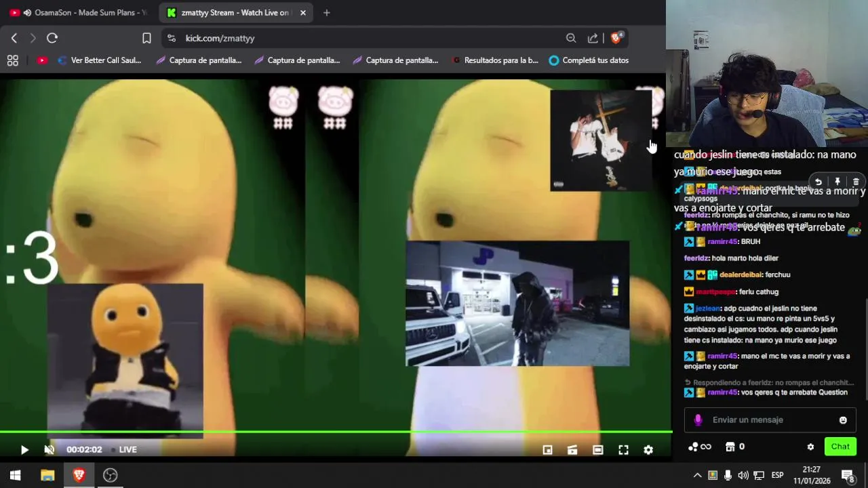Click the album cover overlay thumbnail
The image size is (868, 488).
click(601, 140)
